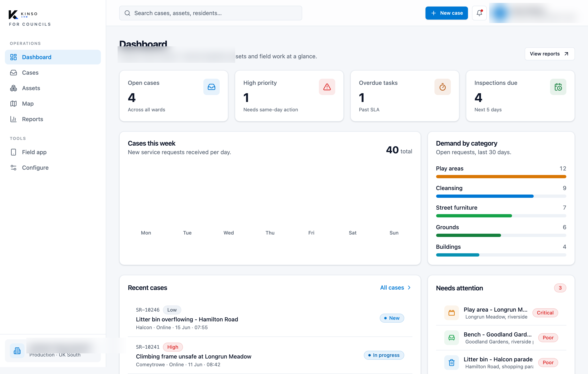Open notifications bell
The height and width of the screenshot is (374, 588).
pyautogui.click(x=479, y=13)
